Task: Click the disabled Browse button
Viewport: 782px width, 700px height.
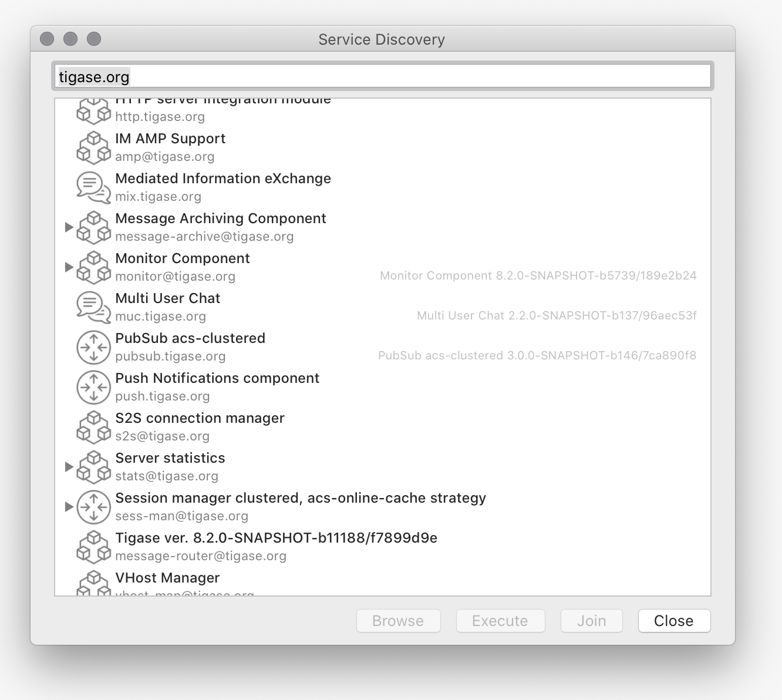Action: tap(399, 621)
